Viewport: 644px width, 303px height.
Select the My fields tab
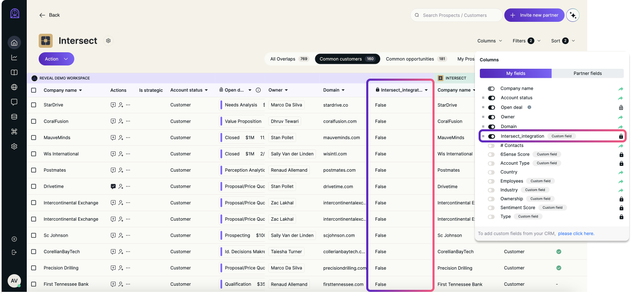coord(516,73)
